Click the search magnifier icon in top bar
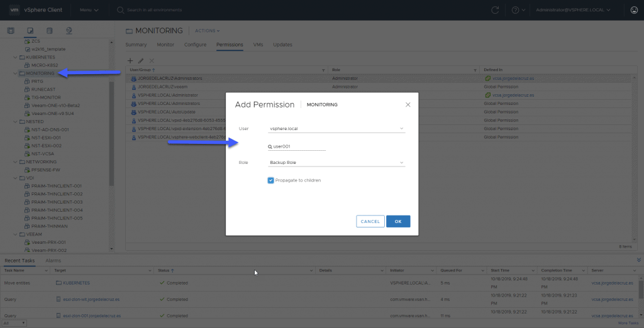This screenshot has width=644, height=328. click(120, 10)
